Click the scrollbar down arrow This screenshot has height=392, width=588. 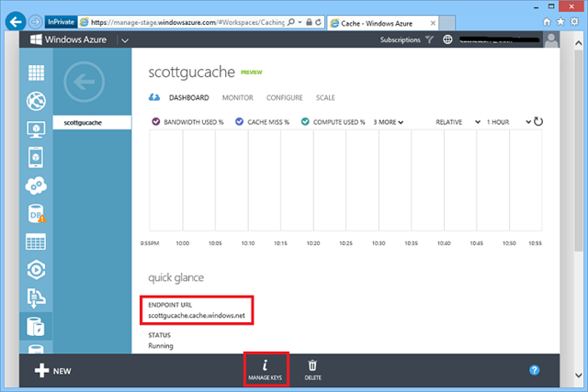point(578,375)
